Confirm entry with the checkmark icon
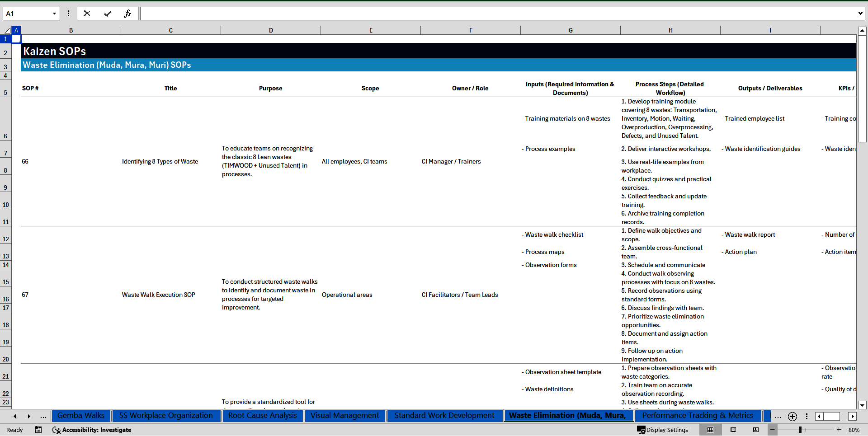The width and height of the screenshot is (868, 436). [x=107, y=14]
